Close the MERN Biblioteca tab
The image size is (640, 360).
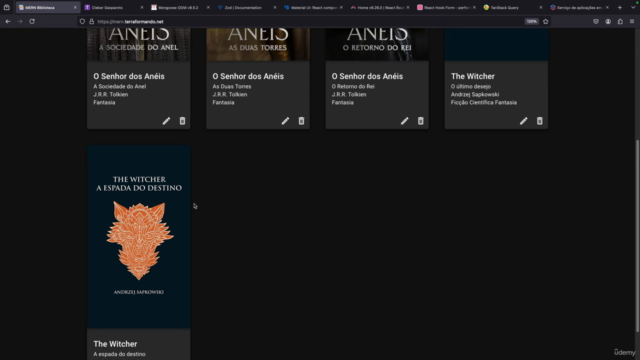[75, 7]
